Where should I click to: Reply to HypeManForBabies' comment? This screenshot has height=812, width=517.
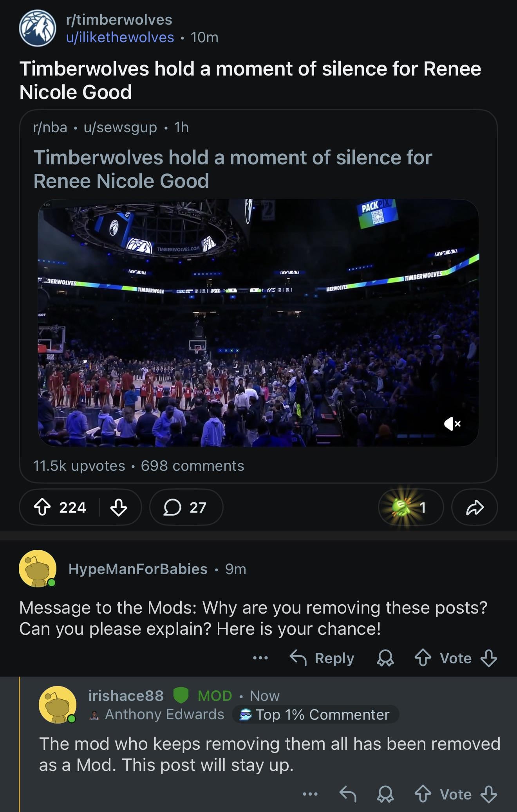pyautogui.click(x=322, y=658)
